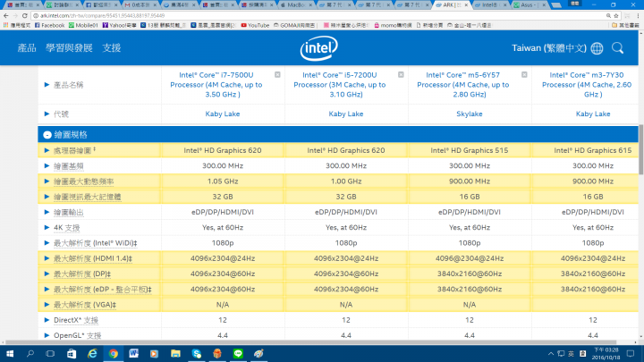Viewport: 644px width, 362px height.
Task: Open the 支援 navigation menu
Action: 111,48
